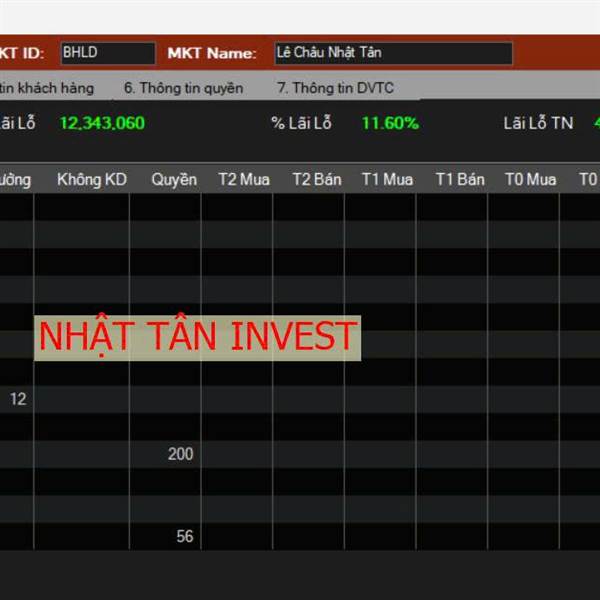Open the 6. Thông tin quyền tab
The image size is (600, 600).
coord(184,88)
